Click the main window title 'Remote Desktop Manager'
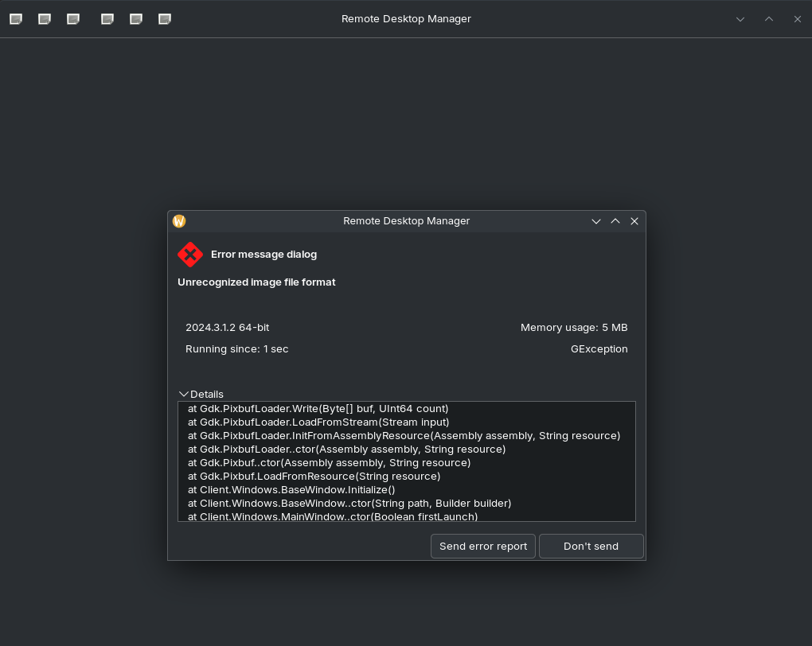 406,18
